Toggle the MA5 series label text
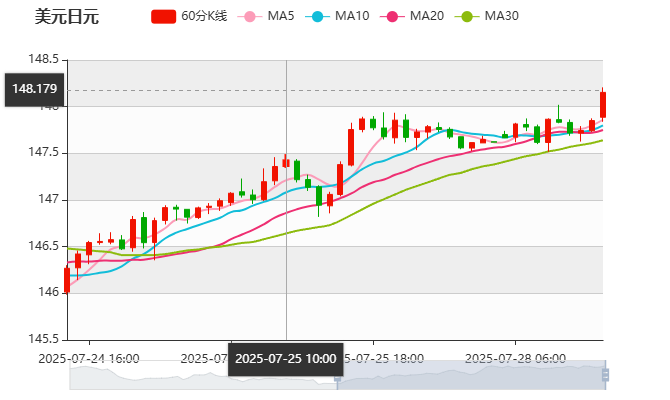The height and width of the screenshot is (400, 670). click(x=281, y=17)
